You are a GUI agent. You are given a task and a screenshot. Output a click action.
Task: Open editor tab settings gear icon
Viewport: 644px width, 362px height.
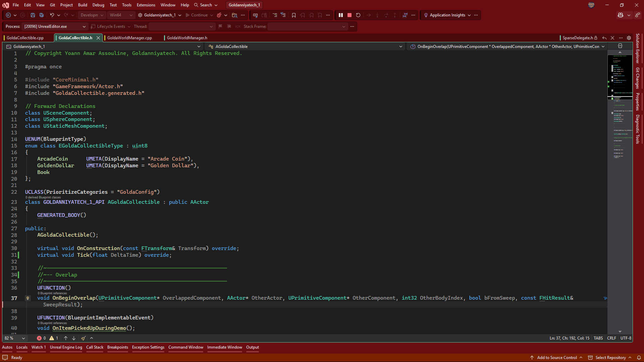pos(629,38)
